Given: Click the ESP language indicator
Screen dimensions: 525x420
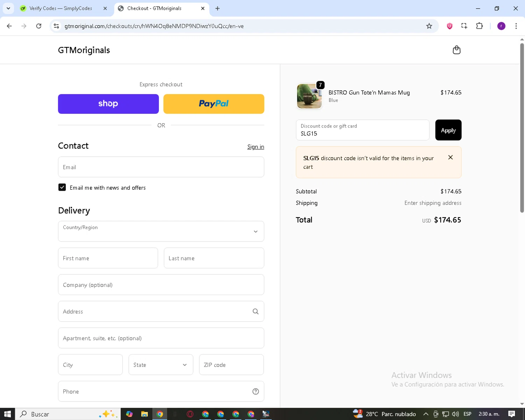Looking at the screenshot, I should click(467, 414).
